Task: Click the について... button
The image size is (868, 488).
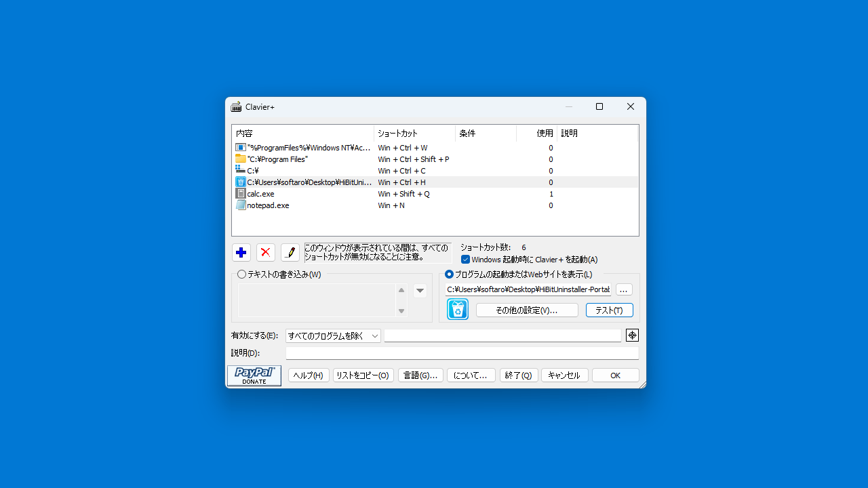Action: [471, 375]
